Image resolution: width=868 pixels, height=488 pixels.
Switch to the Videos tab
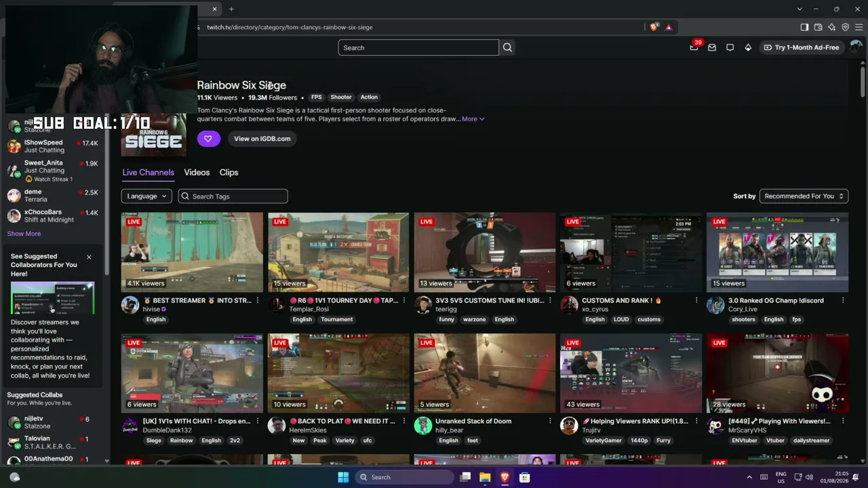coord(197,173)
